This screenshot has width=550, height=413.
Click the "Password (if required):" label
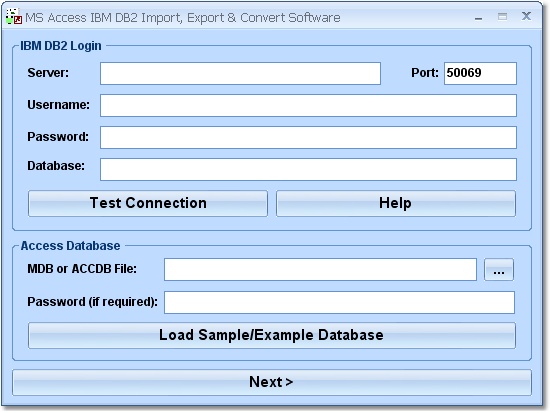pyautogui.click(x=93, y=302)
